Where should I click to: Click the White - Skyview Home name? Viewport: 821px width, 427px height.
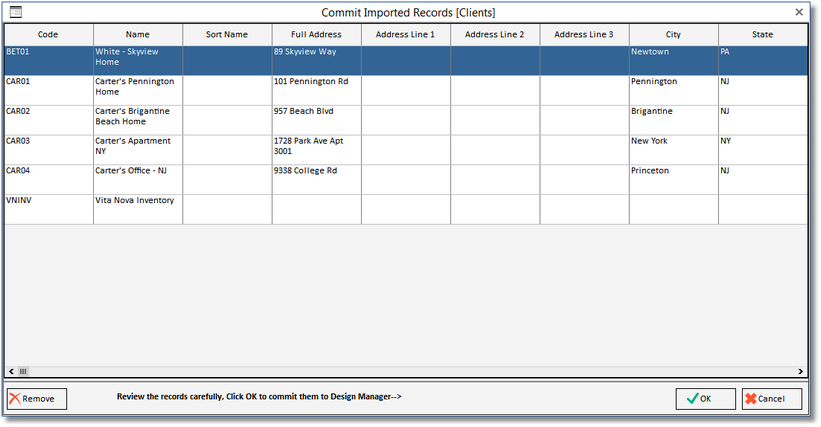[138, 61]
